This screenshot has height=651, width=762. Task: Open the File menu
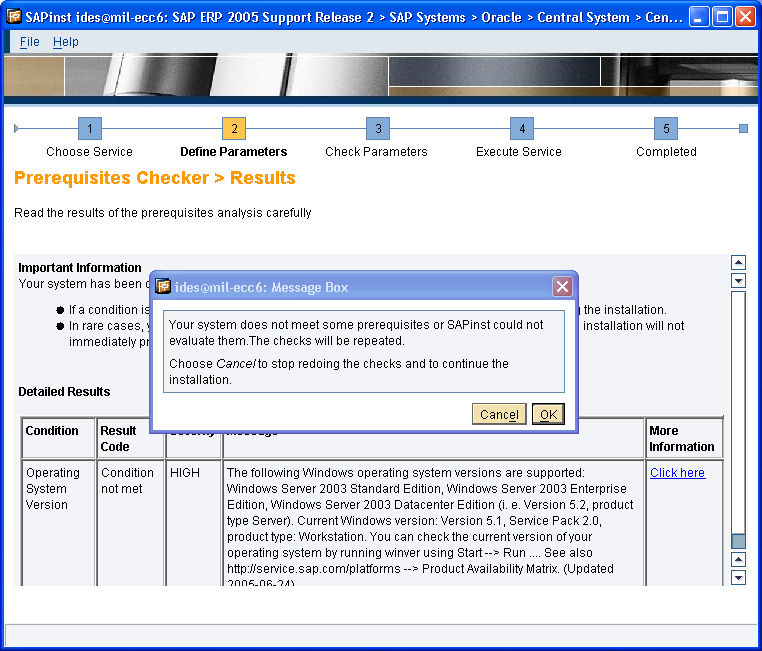pos(30,42)
